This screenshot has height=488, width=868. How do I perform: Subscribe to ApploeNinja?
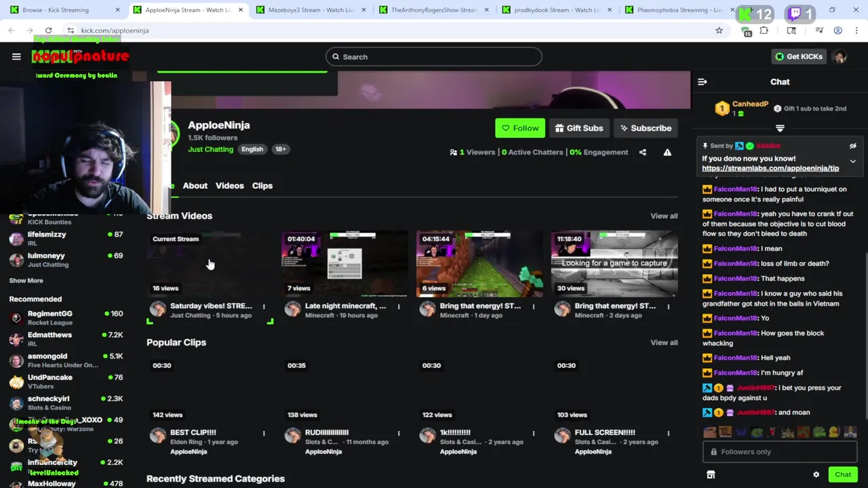(646, 128)
